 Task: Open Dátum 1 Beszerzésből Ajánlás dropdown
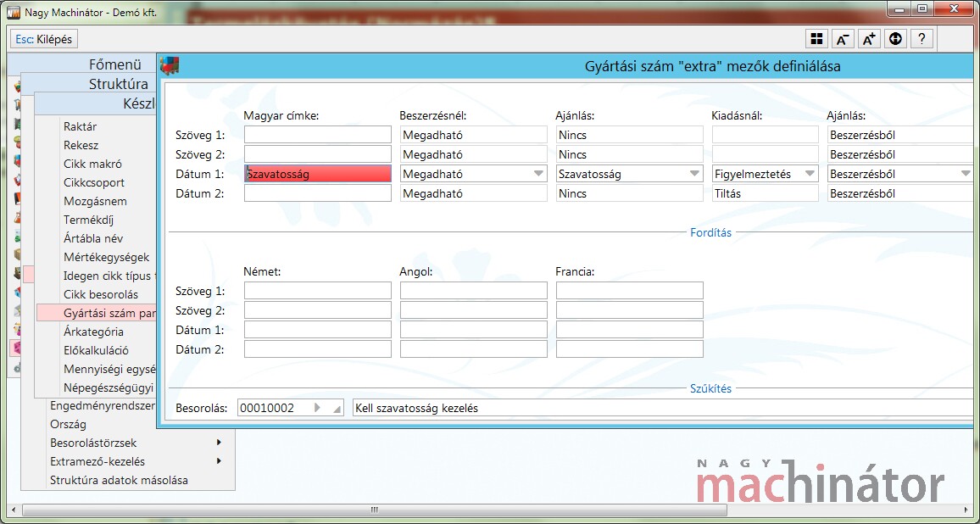[x=966, y=174]
